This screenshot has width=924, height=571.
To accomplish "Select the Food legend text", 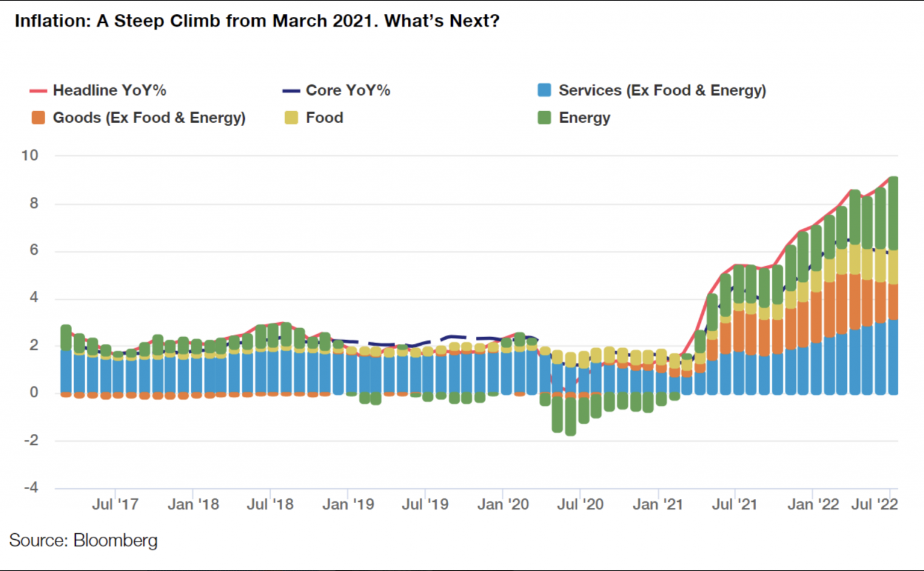I will coord(324,118).
